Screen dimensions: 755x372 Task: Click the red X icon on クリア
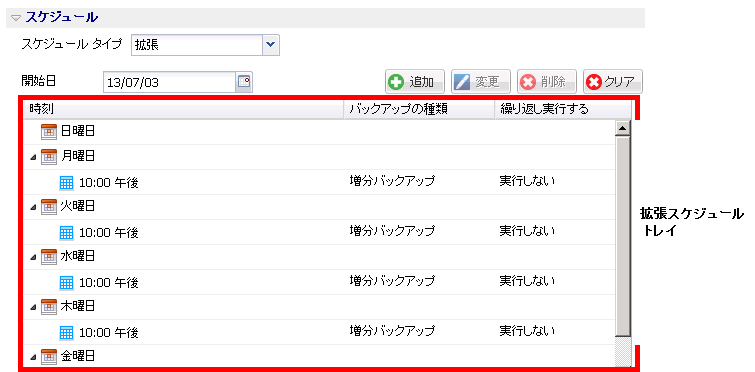595,82
